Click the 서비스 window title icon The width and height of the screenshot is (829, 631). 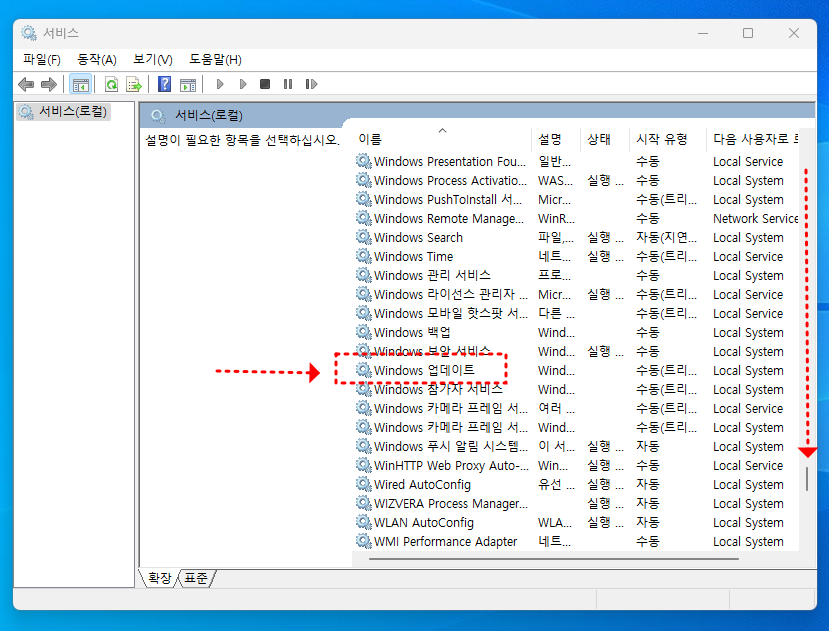[29, 33]
